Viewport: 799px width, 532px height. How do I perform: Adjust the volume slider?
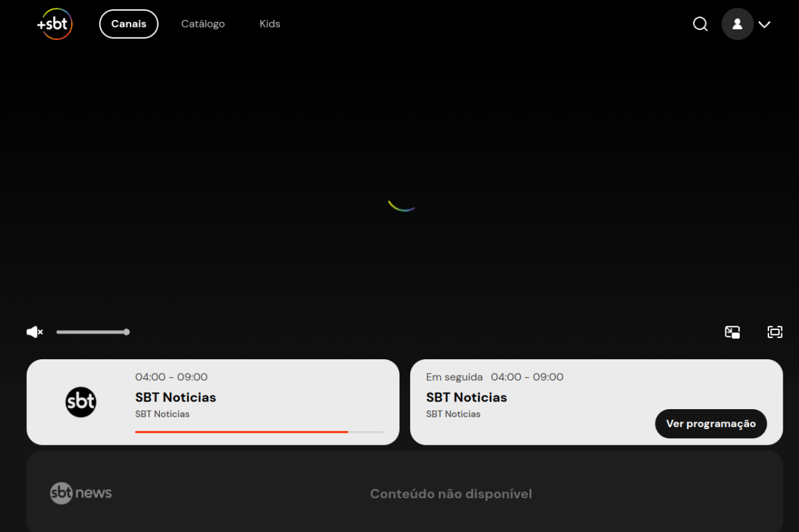(x=92, y=332)
